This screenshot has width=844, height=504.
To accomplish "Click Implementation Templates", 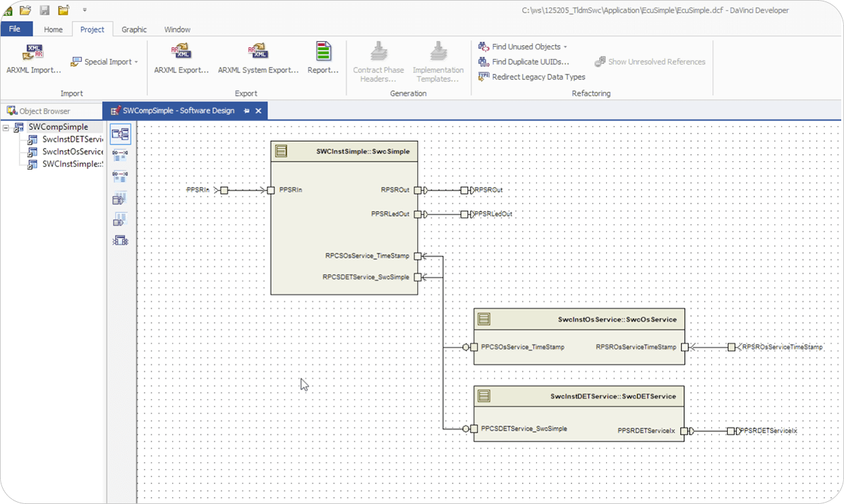I will coord(438,62).
